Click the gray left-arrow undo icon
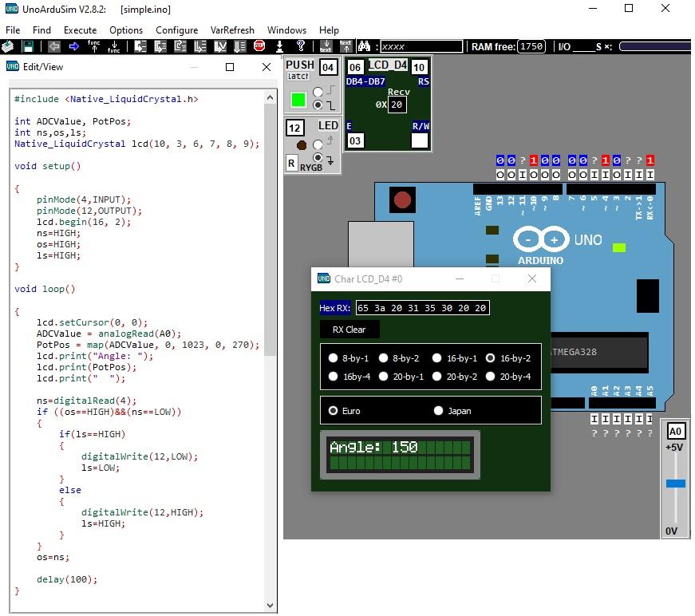Image resolution: width=695 pixels, height=616 pixels. 54,46
